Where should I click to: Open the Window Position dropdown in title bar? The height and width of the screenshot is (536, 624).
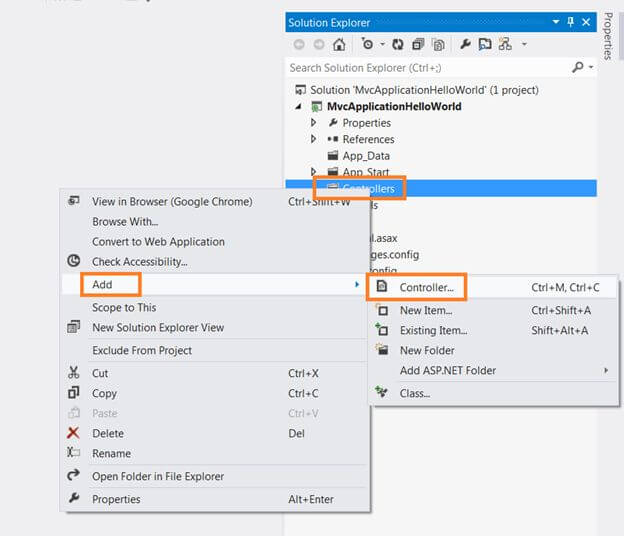tap(556, 21)
